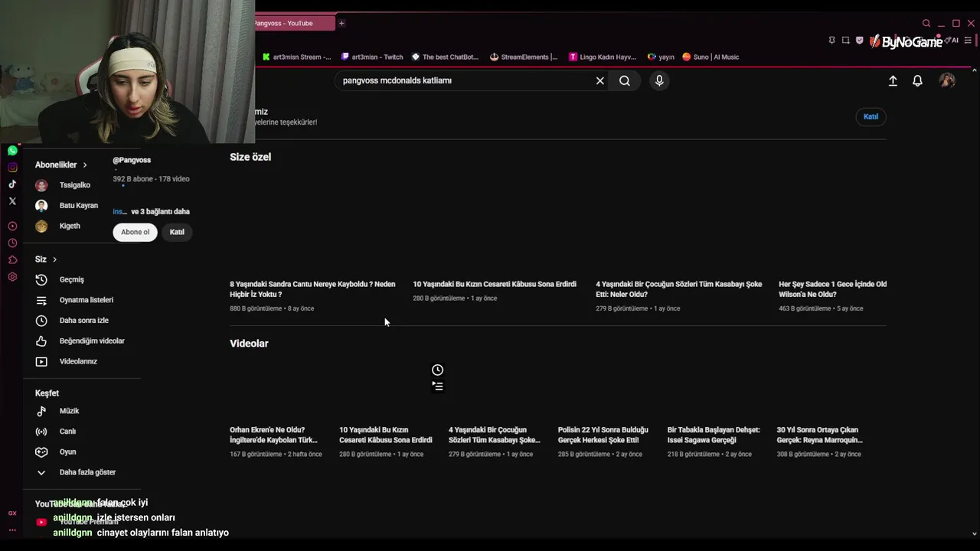Click the Oyun gaming icon
980x551 pixels.
pos(41,452)
